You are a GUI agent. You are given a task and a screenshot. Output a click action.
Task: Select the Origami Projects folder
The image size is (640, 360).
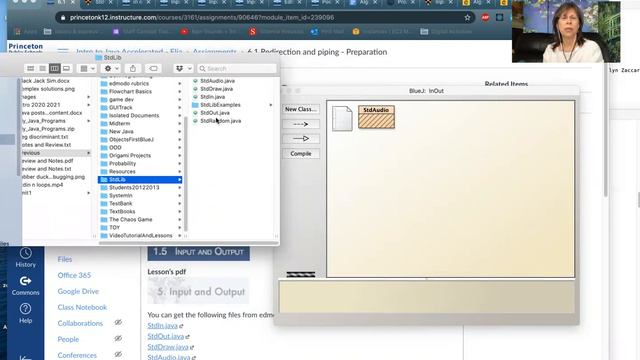(x=130, y=156)
